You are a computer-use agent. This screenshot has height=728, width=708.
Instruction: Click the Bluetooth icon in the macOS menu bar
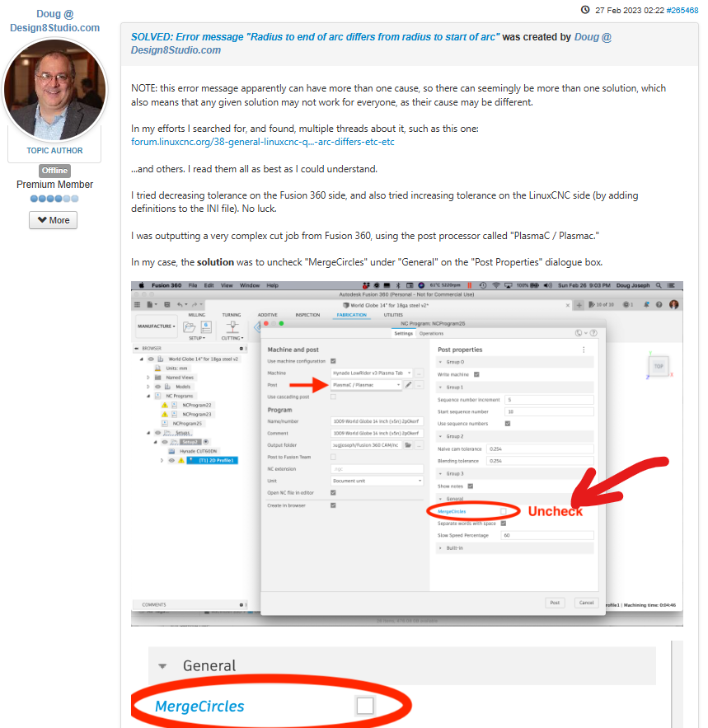(398, 285)
